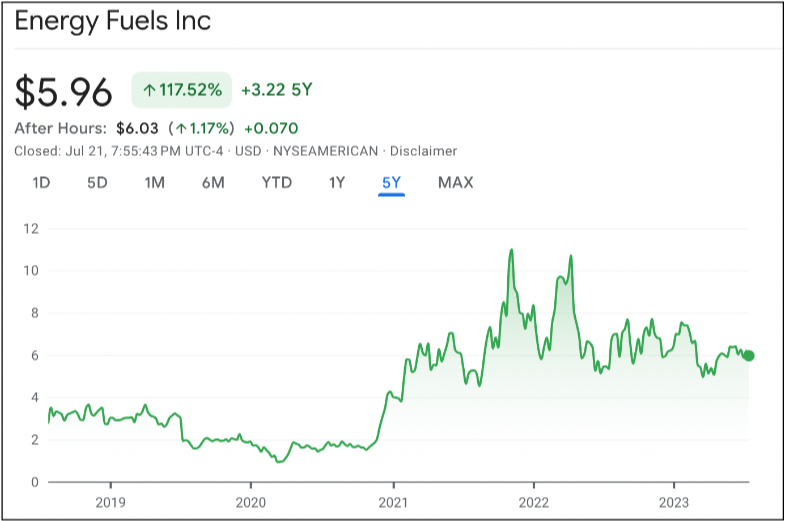Click the 2022 x-axis label
The height and width of the screenshot is (521, 787).
534,502
